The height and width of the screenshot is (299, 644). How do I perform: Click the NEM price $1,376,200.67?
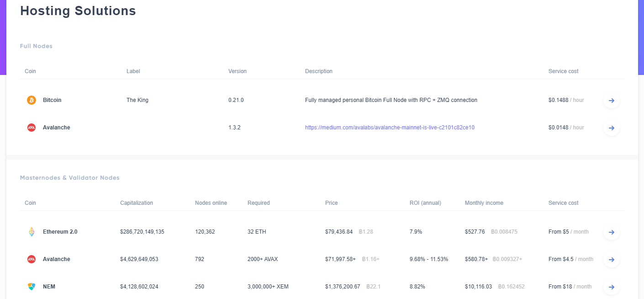pos(343,287)
